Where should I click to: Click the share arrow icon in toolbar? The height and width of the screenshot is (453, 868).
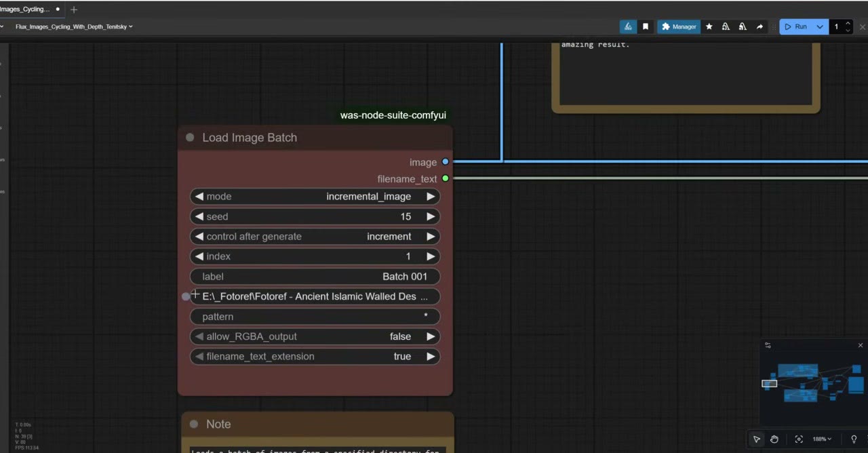(759, 26)
